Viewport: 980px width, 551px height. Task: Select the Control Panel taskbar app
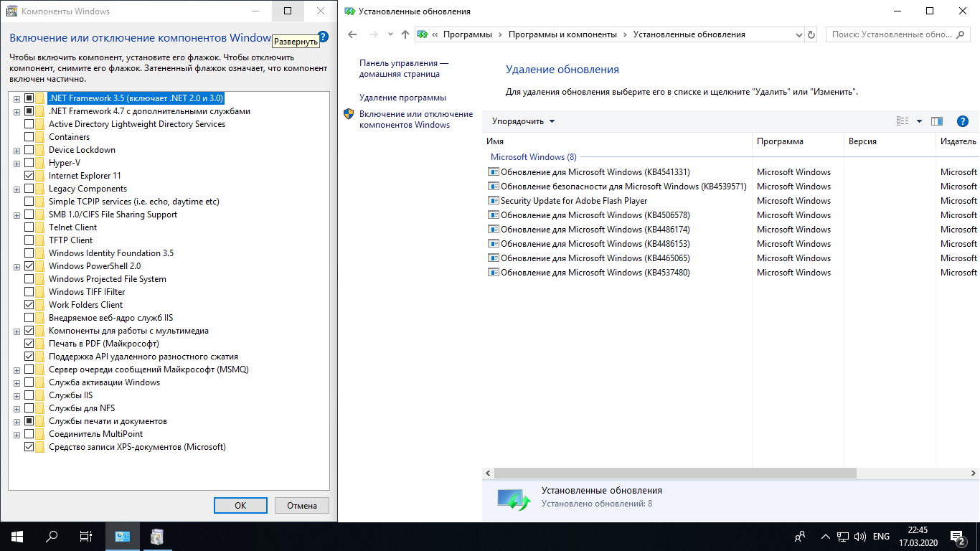(x=123, y=536)
